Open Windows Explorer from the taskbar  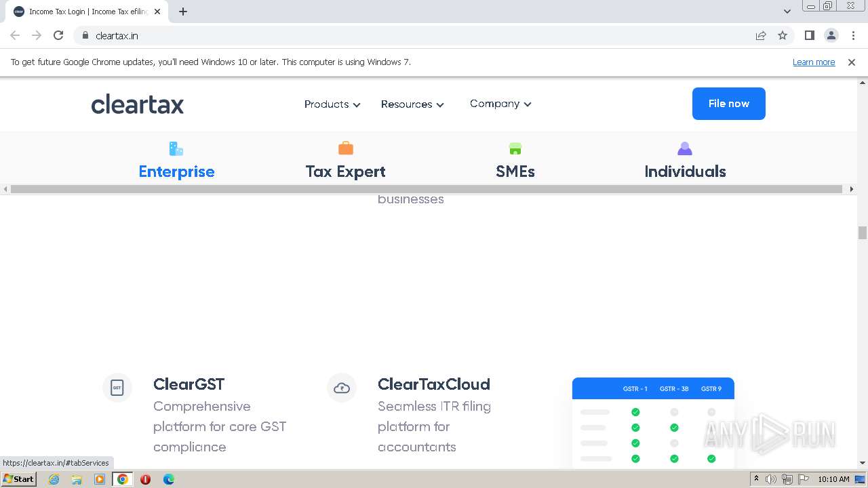(x=77, y=479)
